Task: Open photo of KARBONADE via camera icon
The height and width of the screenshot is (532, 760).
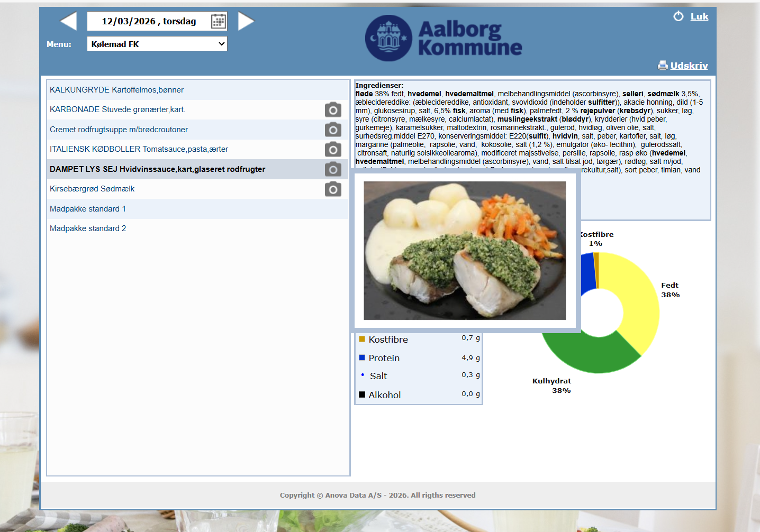Action: [x=333, y=109]
